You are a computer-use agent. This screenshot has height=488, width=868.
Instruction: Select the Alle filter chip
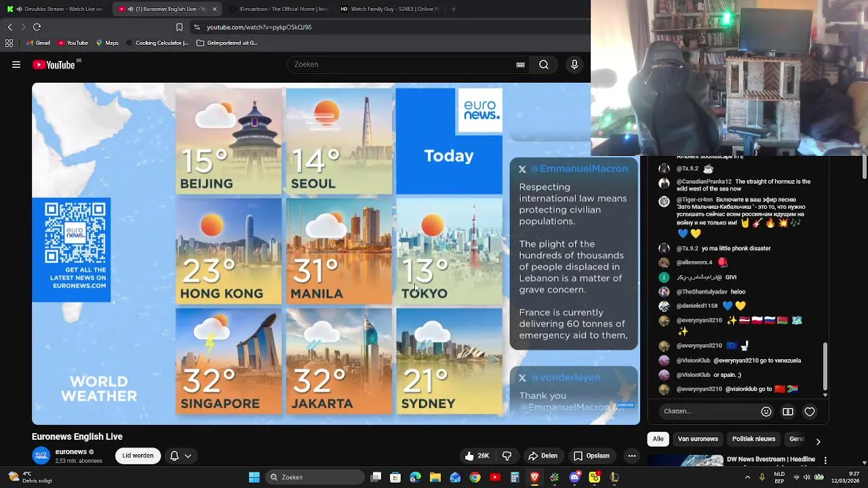[x=658, y=439]
